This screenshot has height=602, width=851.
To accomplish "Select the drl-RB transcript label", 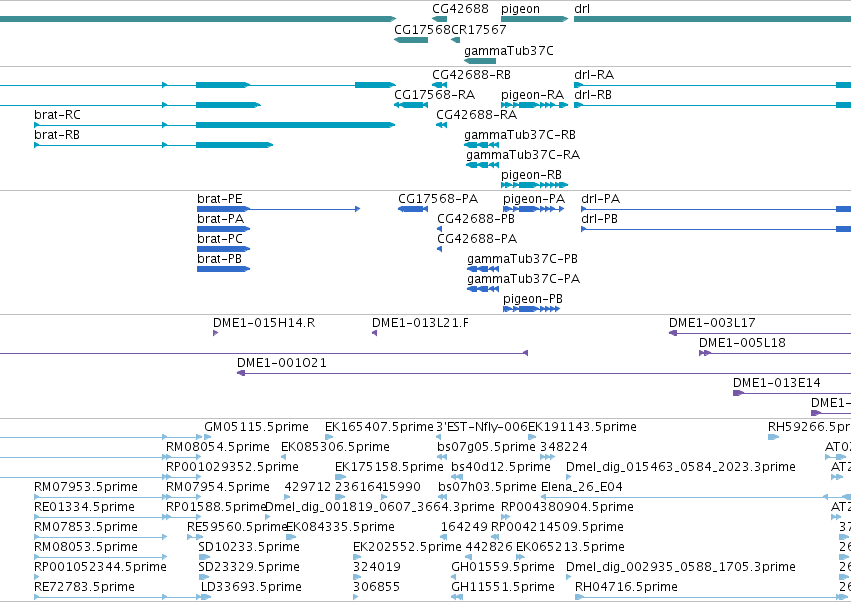I will [x=593, y=95].
